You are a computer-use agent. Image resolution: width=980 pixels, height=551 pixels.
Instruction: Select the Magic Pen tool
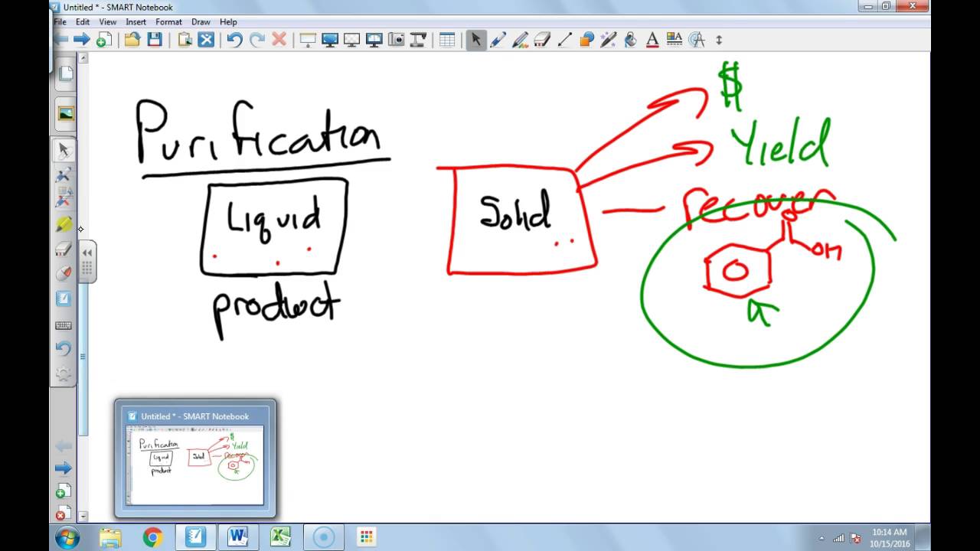pyautogui.click(x=609, y=40)
